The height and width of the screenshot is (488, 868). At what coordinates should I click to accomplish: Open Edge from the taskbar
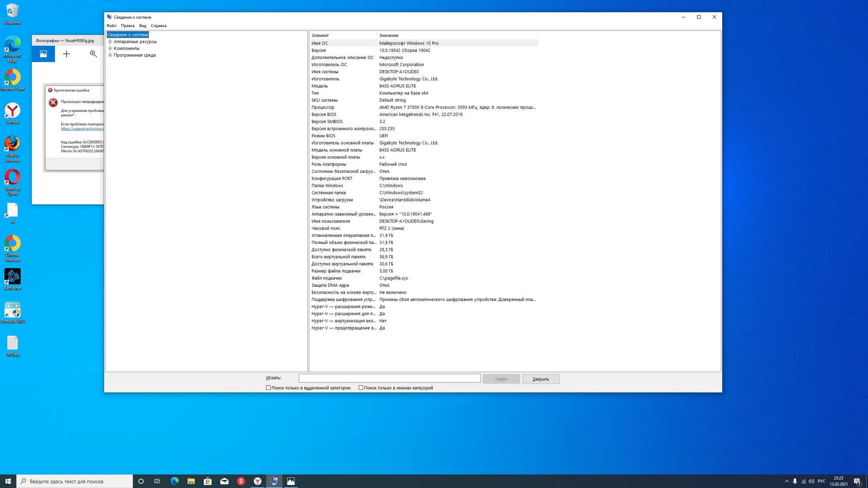pyautogui.click(x=174, y=481)
